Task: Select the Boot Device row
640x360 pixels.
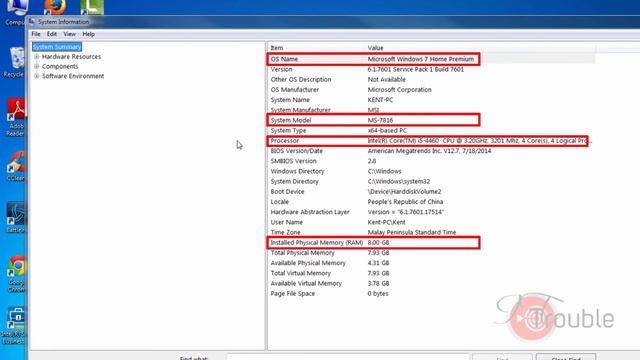Action: click(x=431, y=192)
